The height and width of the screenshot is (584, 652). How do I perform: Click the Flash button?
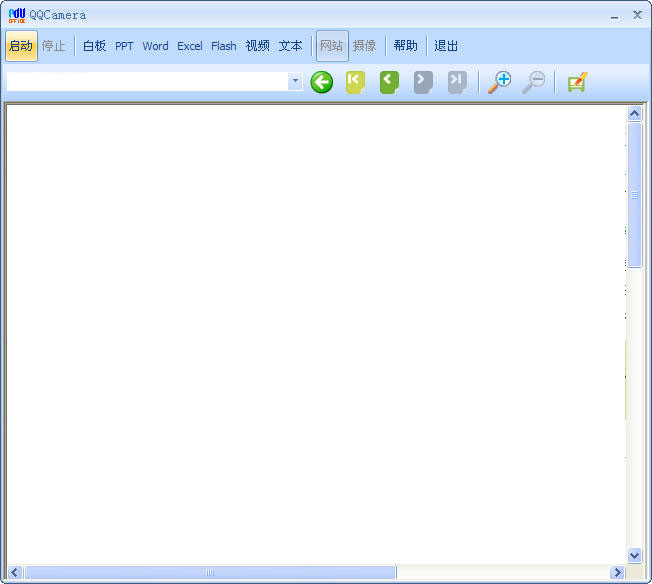[224, 46]
